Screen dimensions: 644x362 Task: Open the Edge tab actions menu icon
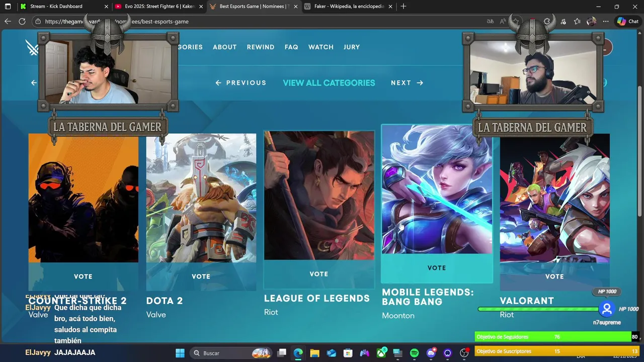point(8,7)
